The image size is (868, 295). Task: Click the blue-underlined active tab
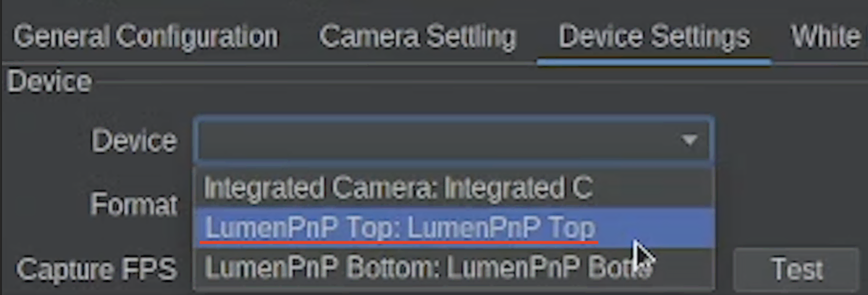coord(654,37)
